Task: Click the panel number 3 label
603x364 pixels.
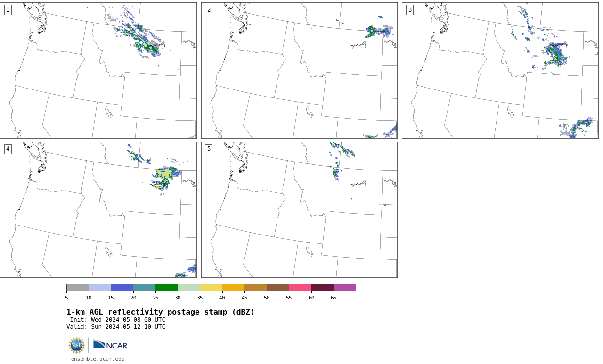Action: (410, 10)
